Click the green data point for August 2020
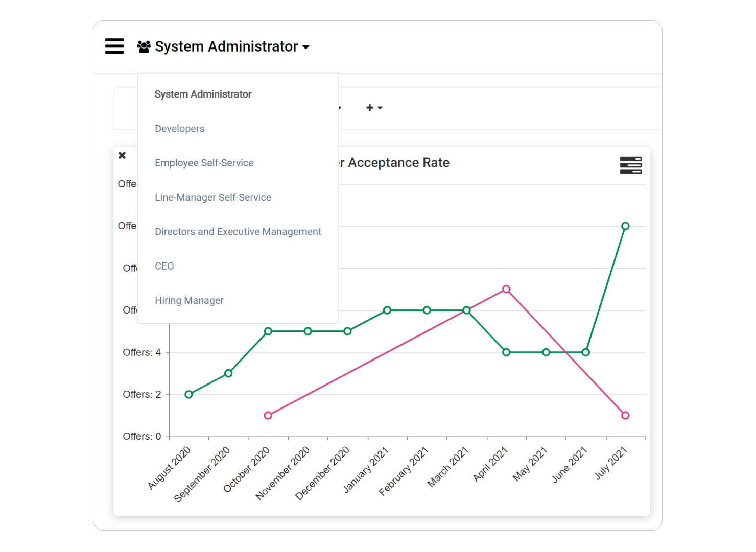 (x=188, y=394)
